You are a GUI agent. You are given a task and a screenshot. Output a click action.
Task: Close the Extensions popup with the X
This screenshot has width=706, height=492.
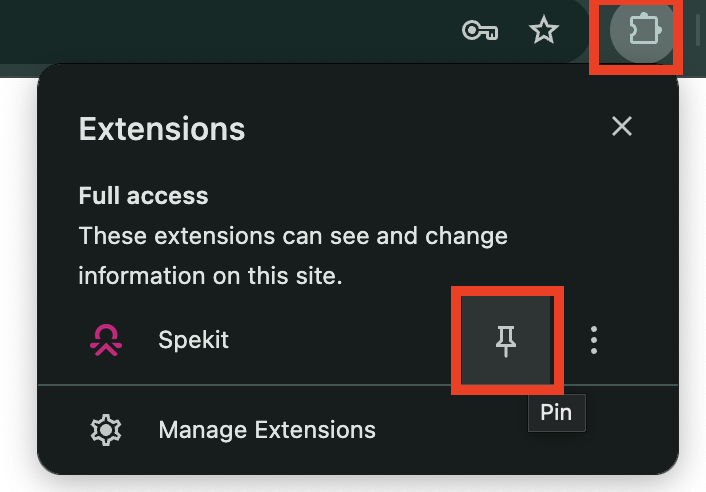(622, 126)
